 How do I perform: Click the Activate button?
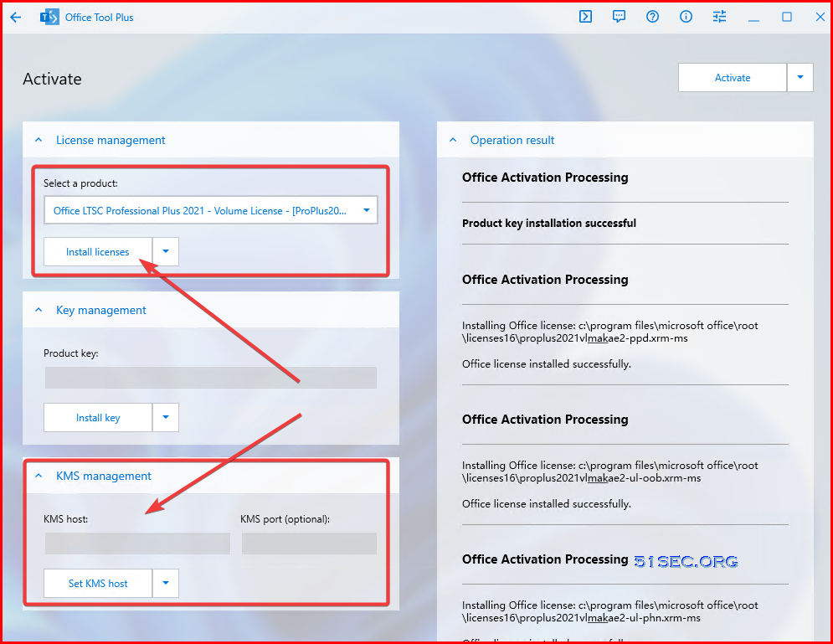(x=732, y=78)
